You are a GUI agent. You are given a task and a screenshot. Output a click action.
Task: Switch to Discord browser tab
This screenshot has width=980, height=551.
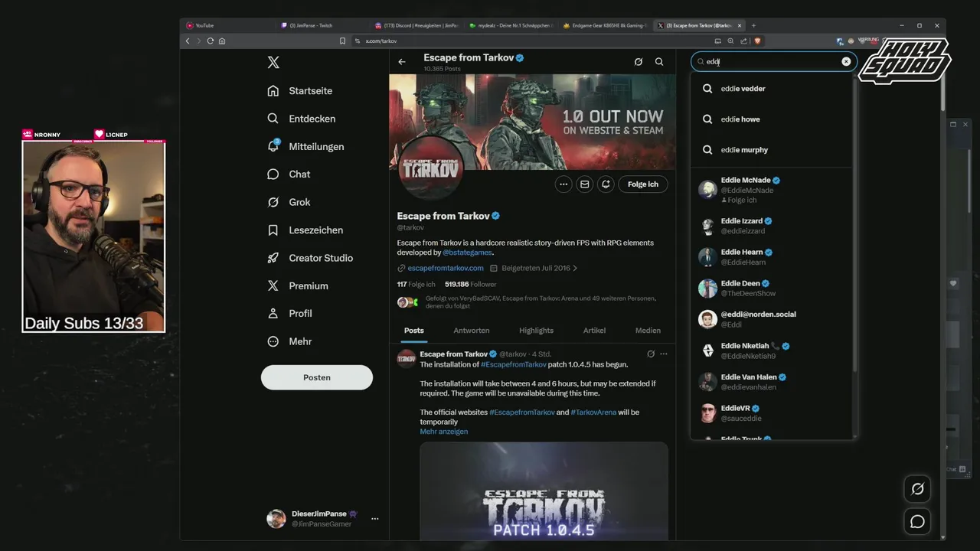tap(416, 25)
